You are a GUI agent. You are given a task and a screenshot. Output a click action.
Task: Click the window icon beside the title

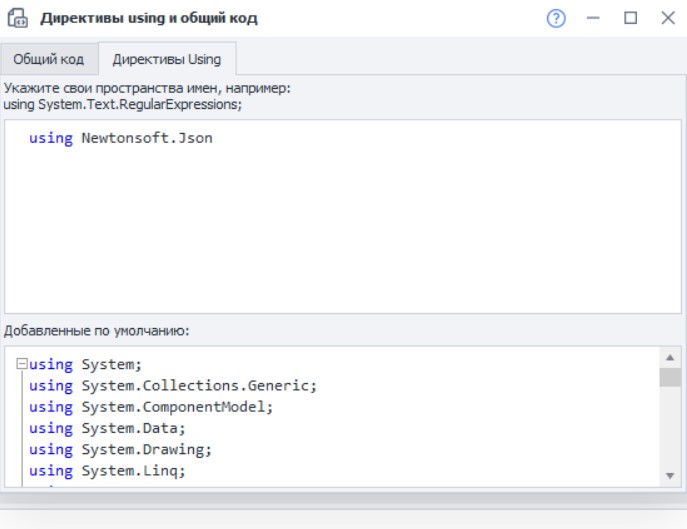click(17, 19)
